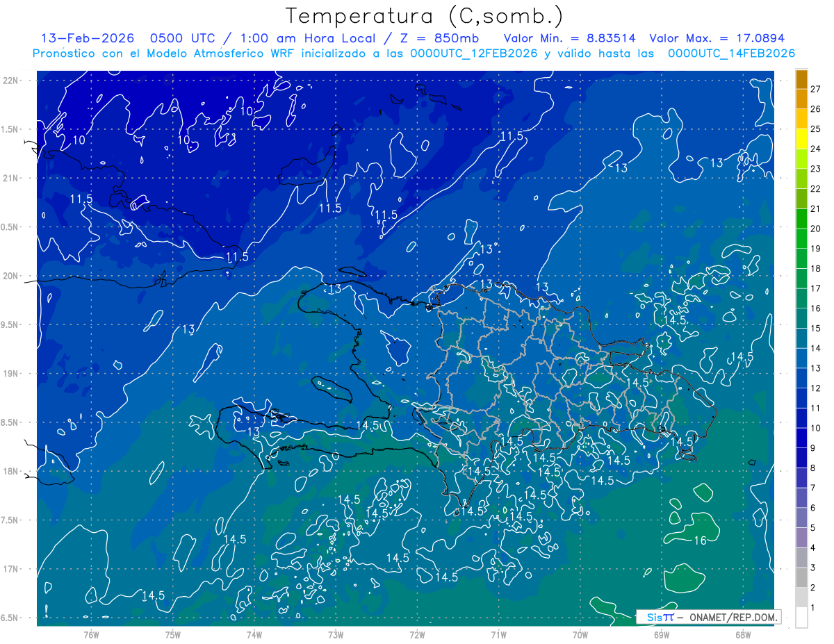Select the white swatch at the color scale bottom
This screenshot has height=644, width=834.
(x=801, y=618)
